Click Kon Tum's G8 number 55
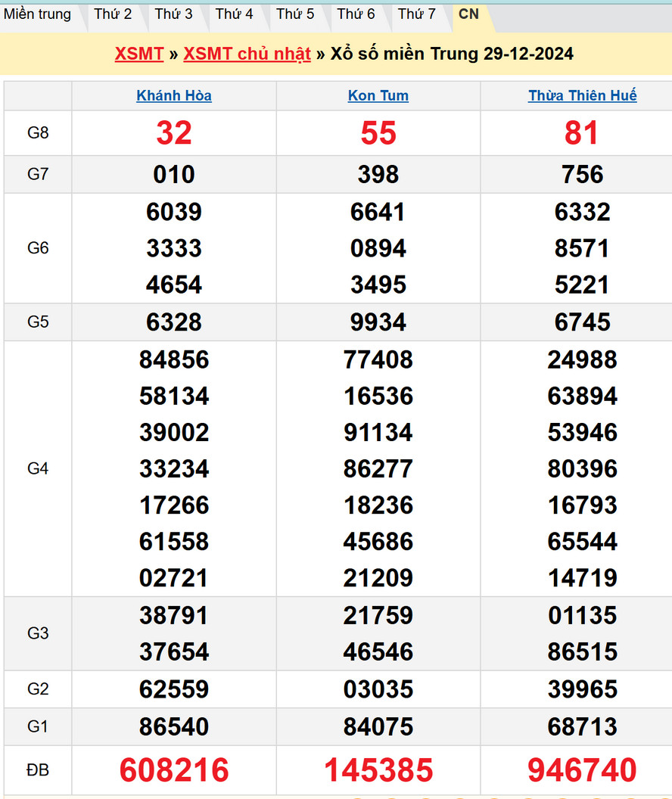The image size is (672, 799). [378, 133]
